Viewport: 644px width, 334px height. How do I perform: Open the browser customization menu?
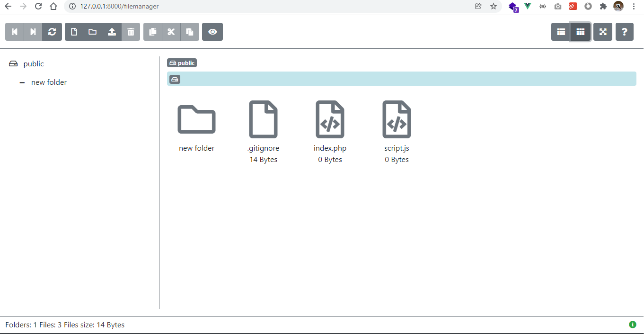coord(634,7)
